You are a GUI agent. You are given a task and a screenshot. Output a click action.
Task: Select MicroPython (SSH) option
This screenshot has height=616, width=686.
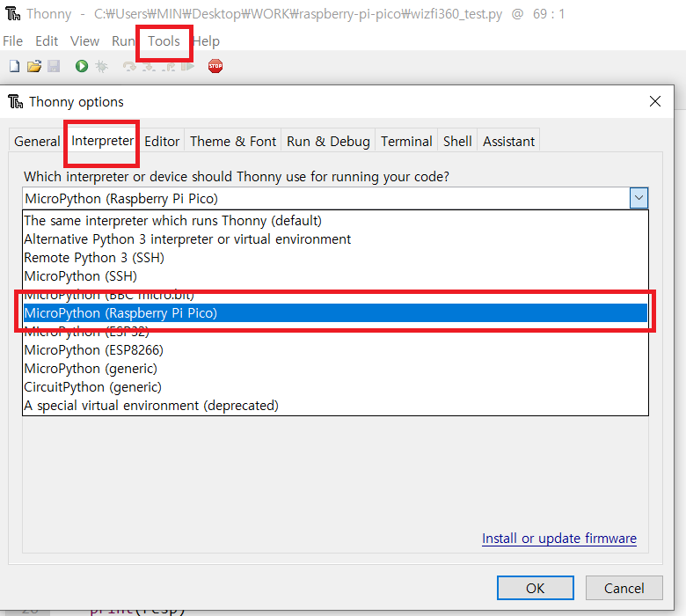tap(335, 276)
